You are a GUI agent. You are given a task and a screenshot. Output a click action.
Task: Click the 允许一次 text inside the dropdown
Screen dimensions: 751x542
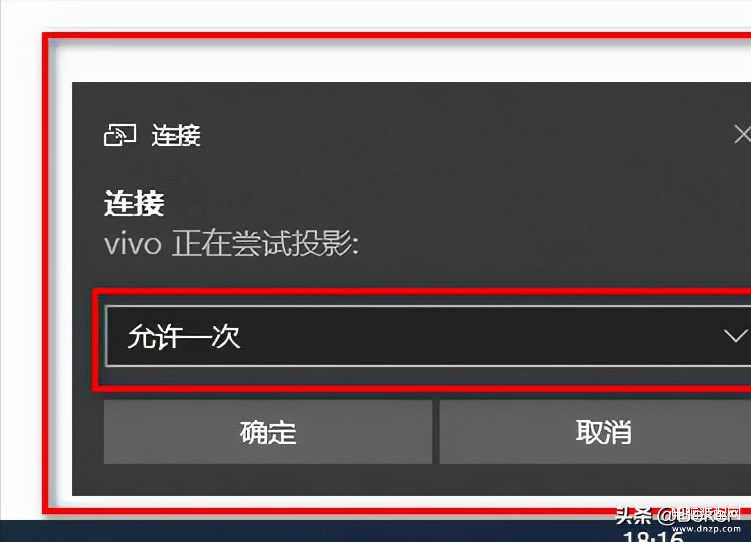pos(183,336)
